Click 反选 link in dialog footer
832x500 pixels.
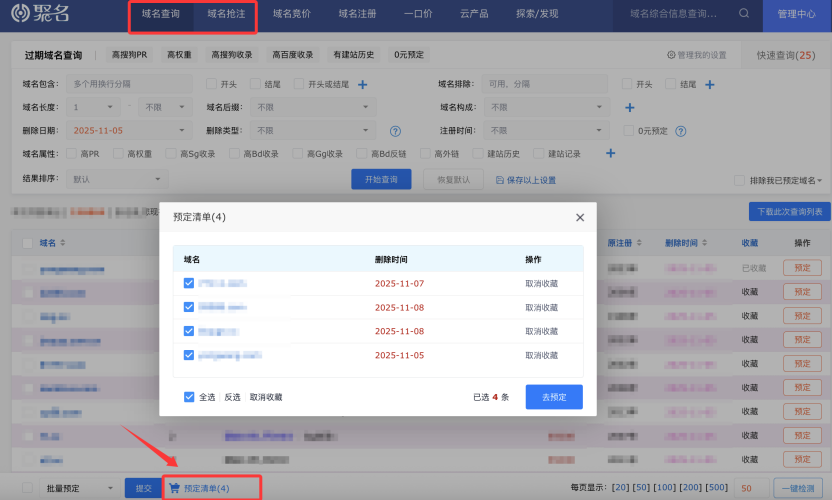(x=232, y=397)
